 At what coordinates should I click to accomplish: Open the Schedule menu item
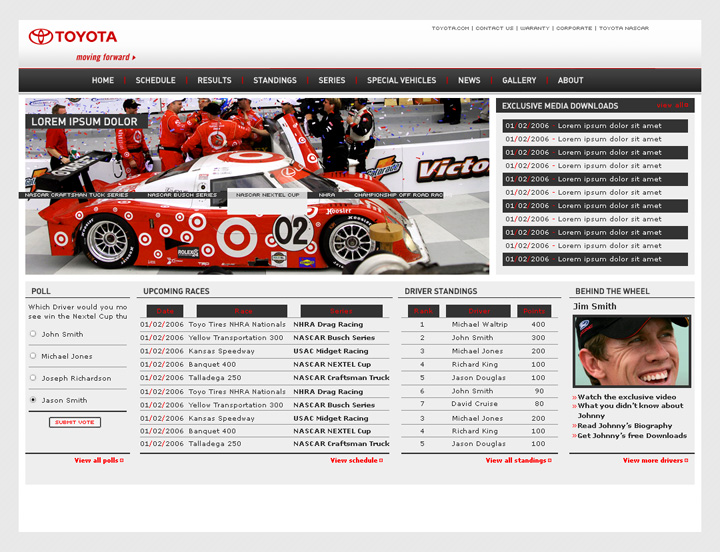(x=155, y=81)
